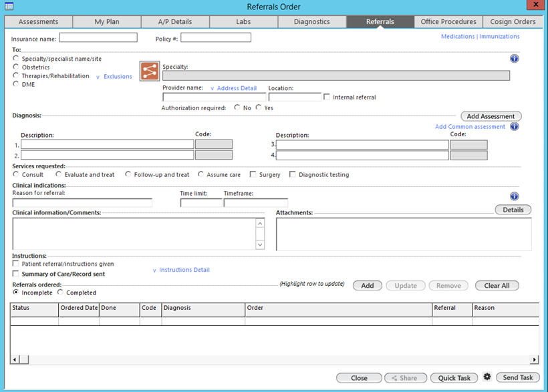The image size is (548, 392).
Task: Select the Referrals tab
Action: [x=380, y=21]
